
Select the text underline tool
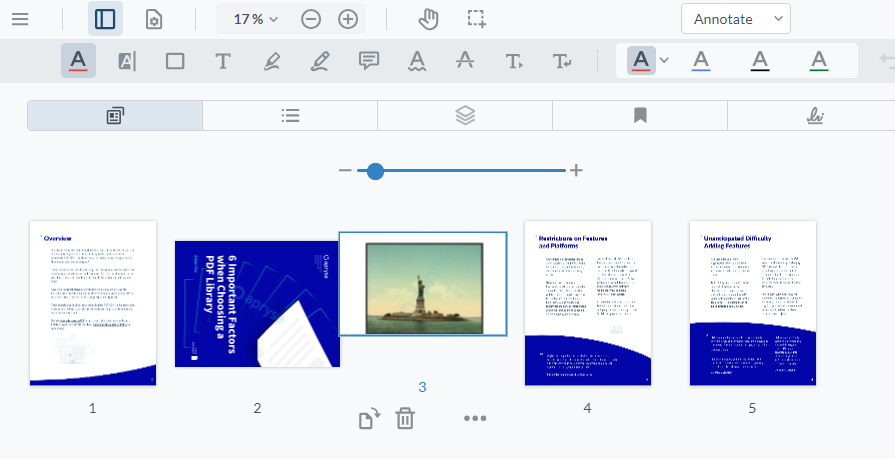[x=78, y=61]
